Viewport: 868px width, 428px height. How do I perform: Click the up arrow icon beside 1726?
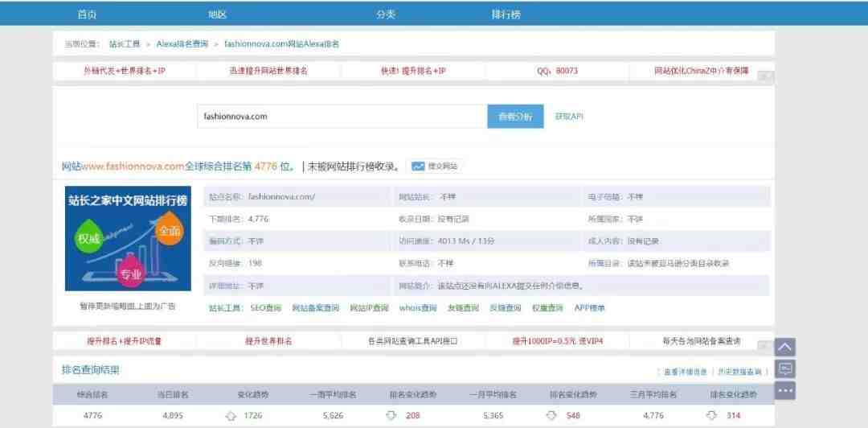231,416
